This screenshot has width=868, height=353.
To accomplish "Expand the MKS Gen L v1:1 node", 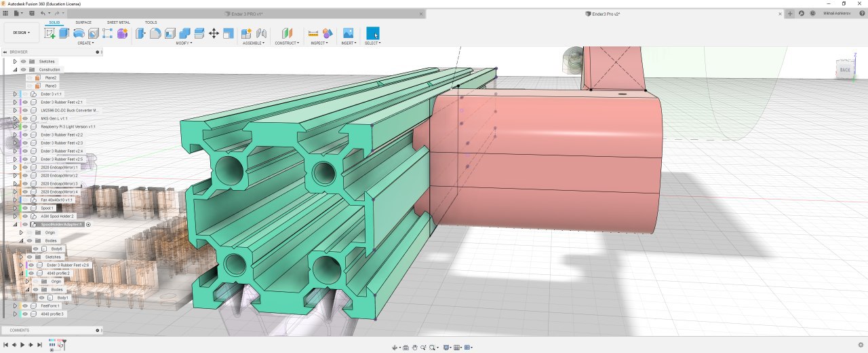I will click(15, 118).
